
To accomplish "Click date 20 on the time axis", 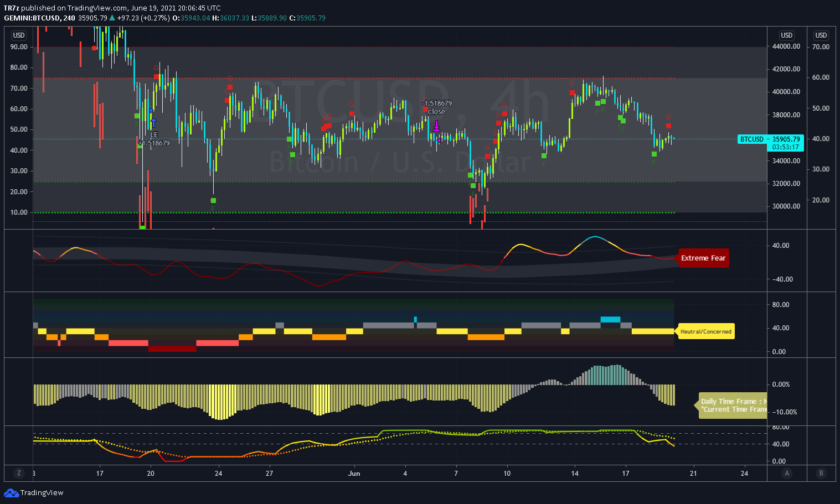I will click(x=150, y=473).
